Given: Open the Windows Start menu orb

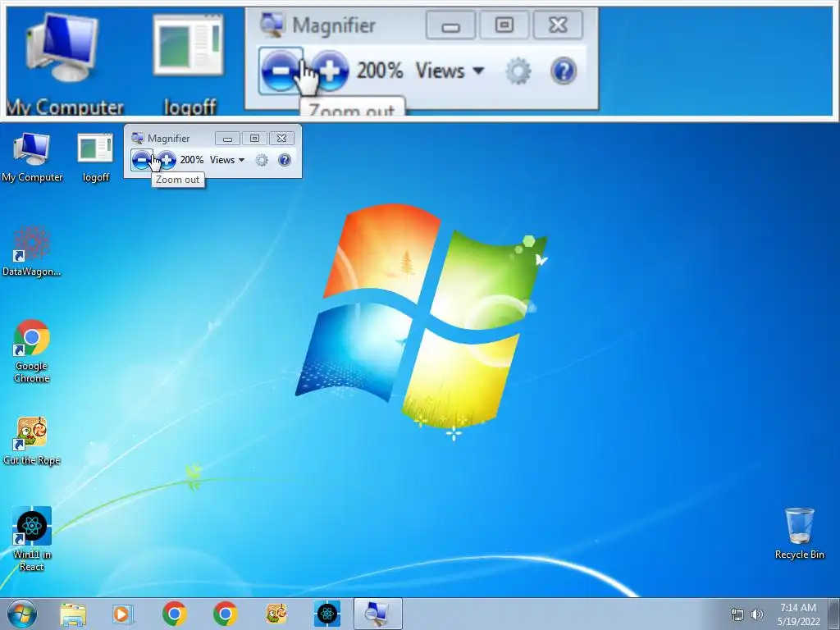Looking at the screenshot, I should coord(21,614).
